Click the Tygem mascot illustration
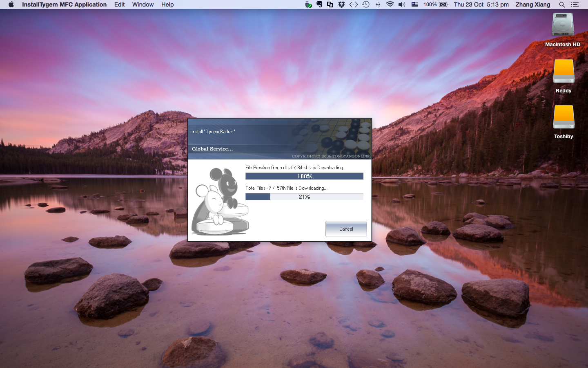Image resolution: width=588 pixels, height=368 pixels. tap(220, 200)
